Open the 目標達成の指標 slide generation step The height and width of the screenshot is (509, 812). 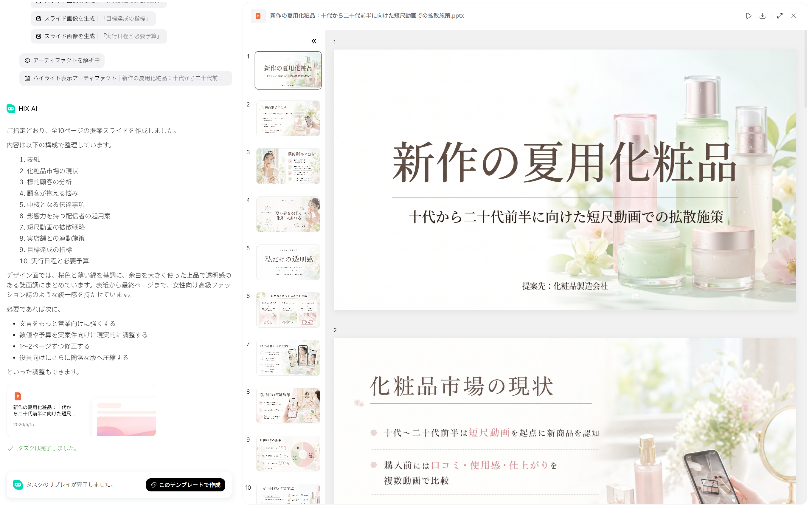coord(93,18)
